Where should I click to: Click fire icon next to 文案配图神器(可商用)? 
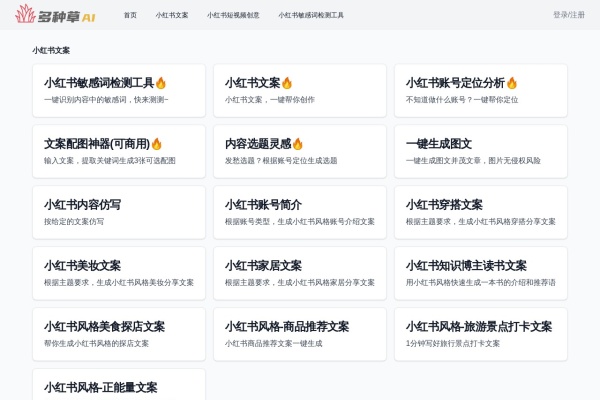tap(156, 144)
